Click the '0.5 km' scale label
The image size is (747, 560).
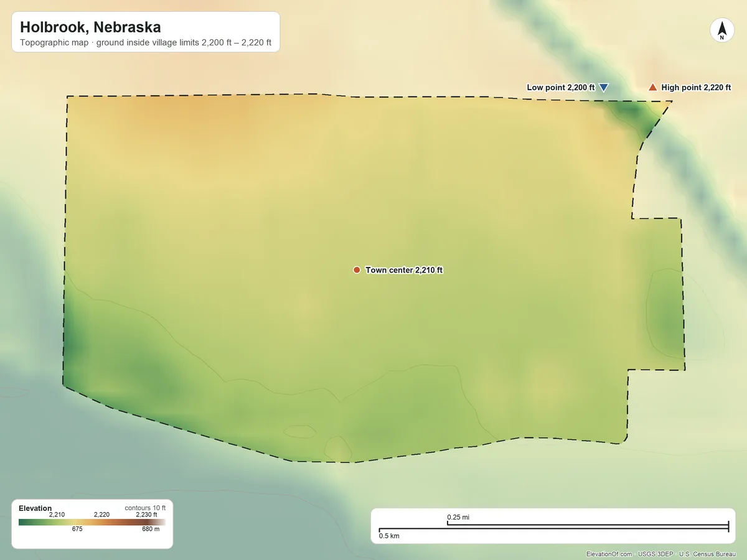[389, 536]
